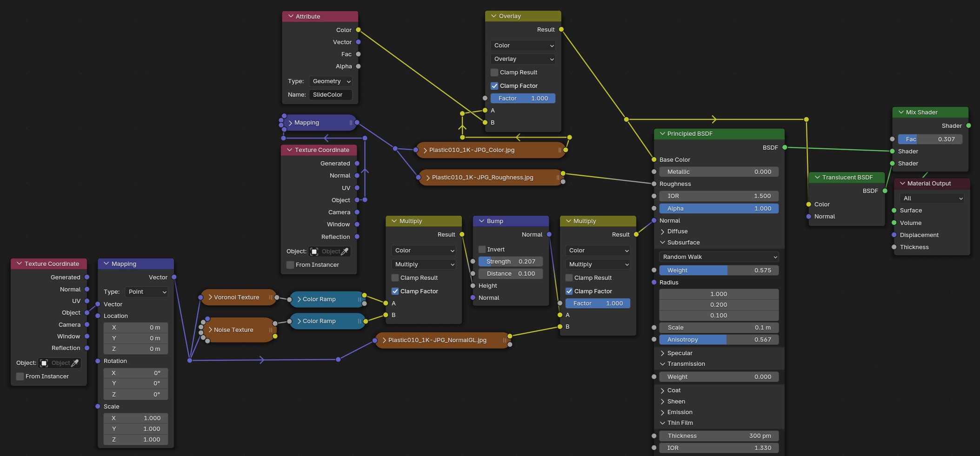Uncheck Clamp Factor in left Multiply node

[395, 291]
